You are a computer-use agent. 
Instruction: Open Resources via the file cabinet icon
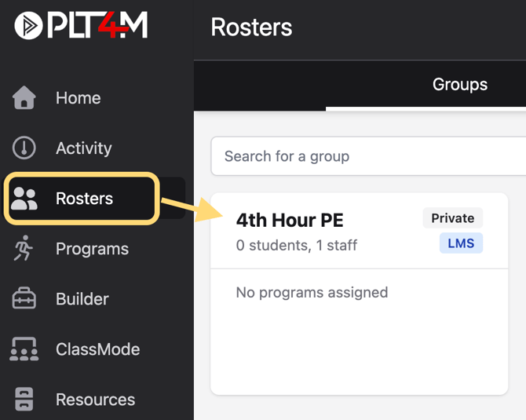pos(24,400)
